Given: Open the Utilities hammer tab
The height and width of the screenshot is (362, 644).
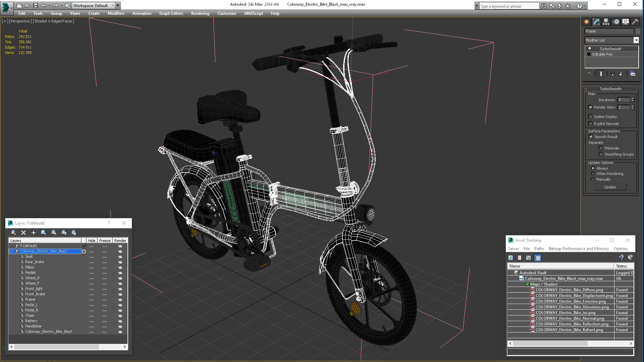Looking at the screenshot, I should pos(635,22).
